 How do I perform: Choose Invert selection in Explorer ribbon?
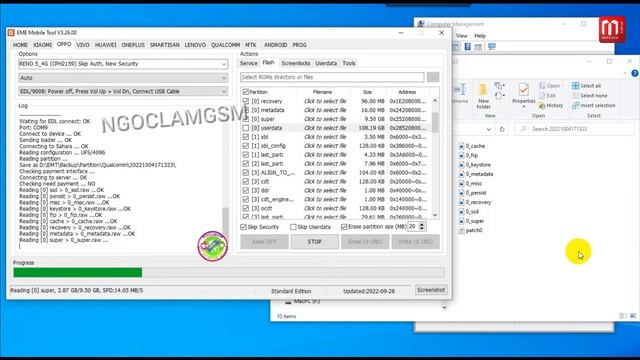click(x=593, y=105)
